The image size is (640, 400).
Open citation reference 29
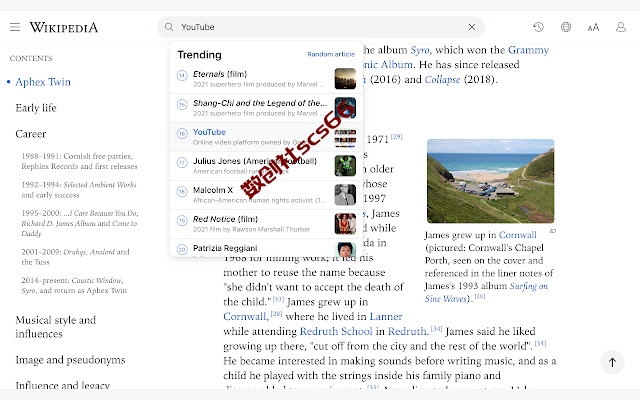coord(396,137)
